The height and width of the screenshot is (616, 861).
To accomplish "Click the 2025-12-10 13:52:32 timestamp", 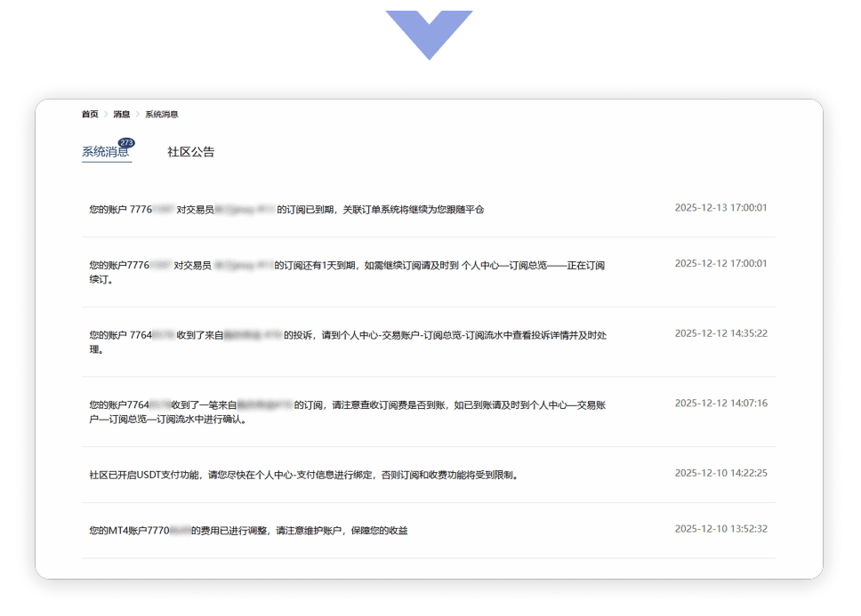I will click(x=720, y=529).
